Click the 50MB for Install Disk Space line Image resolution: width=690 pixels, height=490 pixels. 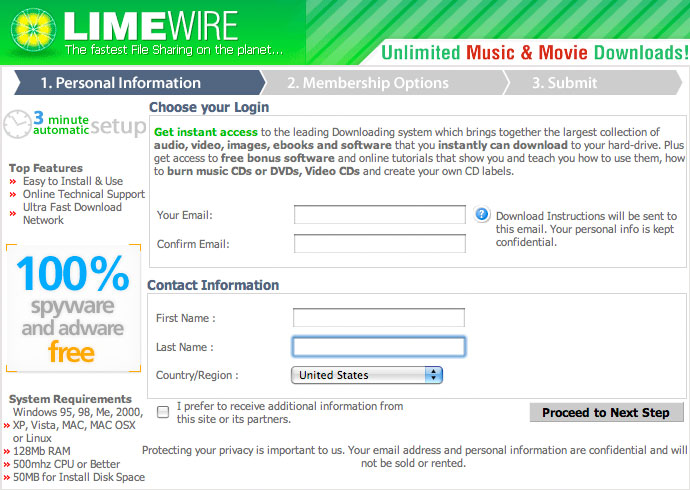(79, 477)
